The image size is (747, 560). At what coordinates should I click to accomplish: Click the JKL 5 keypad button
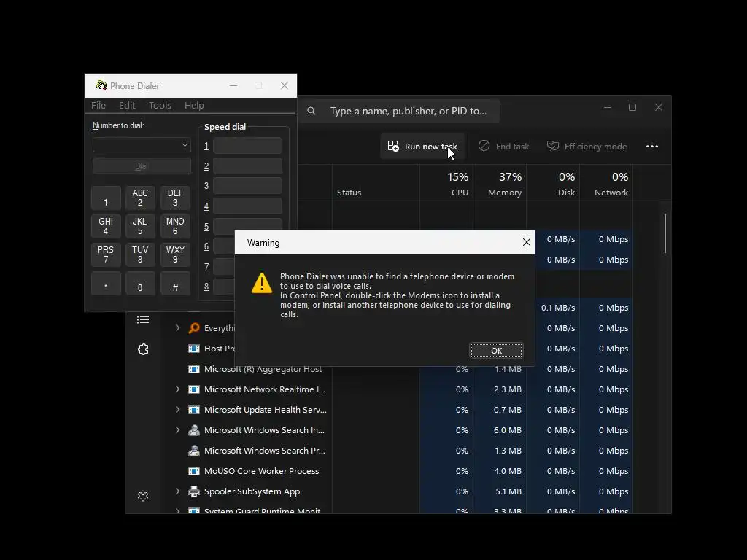(x=140, y=226)
